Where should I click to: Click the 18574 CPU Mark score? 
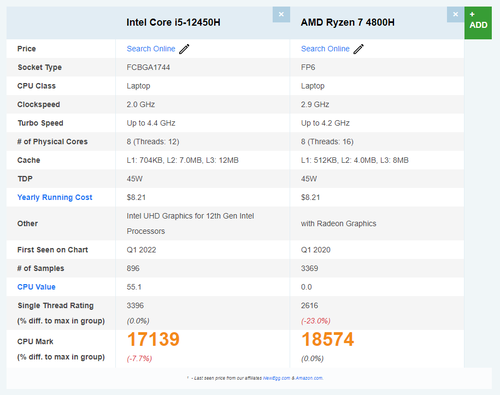click(328, 339)
